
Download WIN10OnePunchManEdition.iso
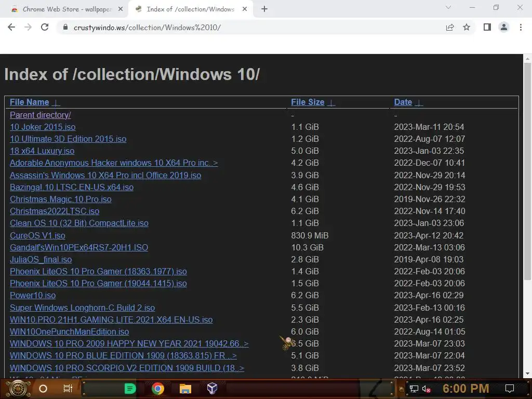[x=69, y=332]
